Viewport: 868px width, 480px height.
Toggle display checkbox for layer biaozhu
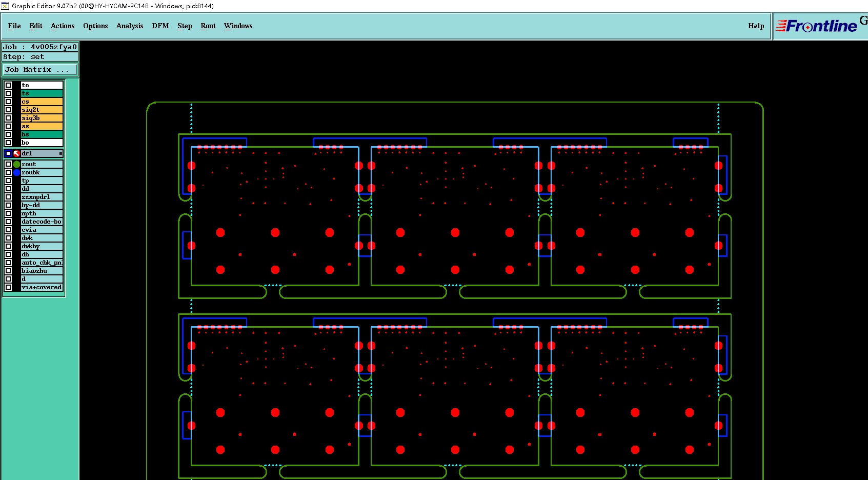tap(8, 271)
